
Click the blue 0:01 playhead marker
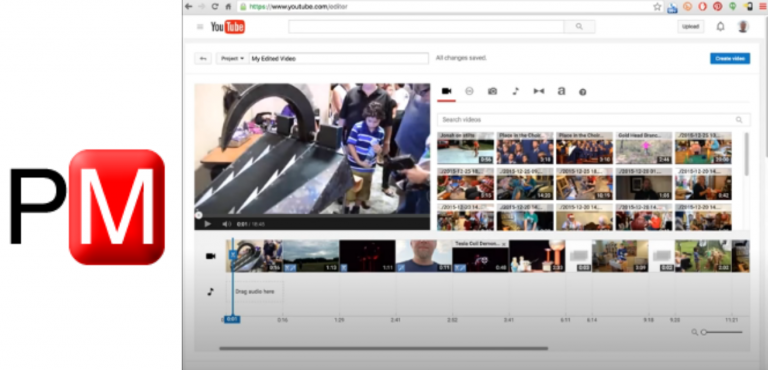(x=232, y=320)
